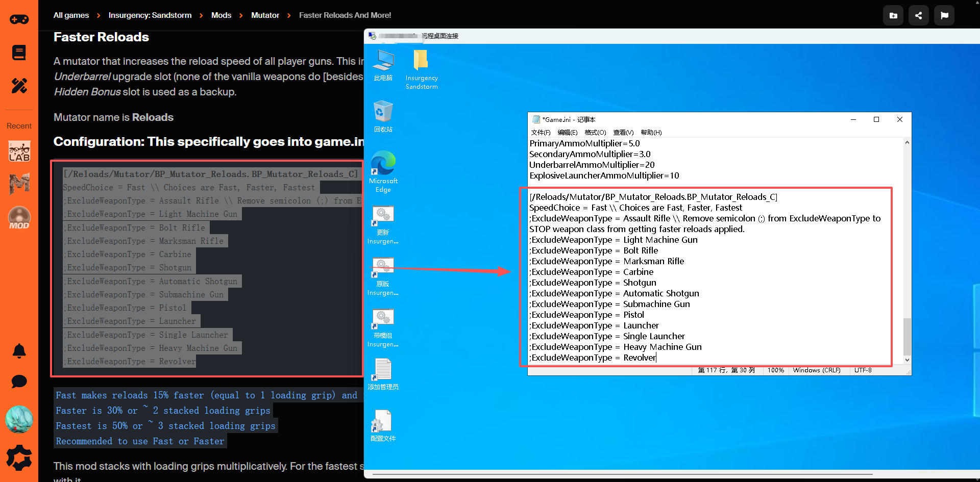This screenshot has height=482, width=980.
Task: Open the games controller icon in the sidebar
Action: 19,19
